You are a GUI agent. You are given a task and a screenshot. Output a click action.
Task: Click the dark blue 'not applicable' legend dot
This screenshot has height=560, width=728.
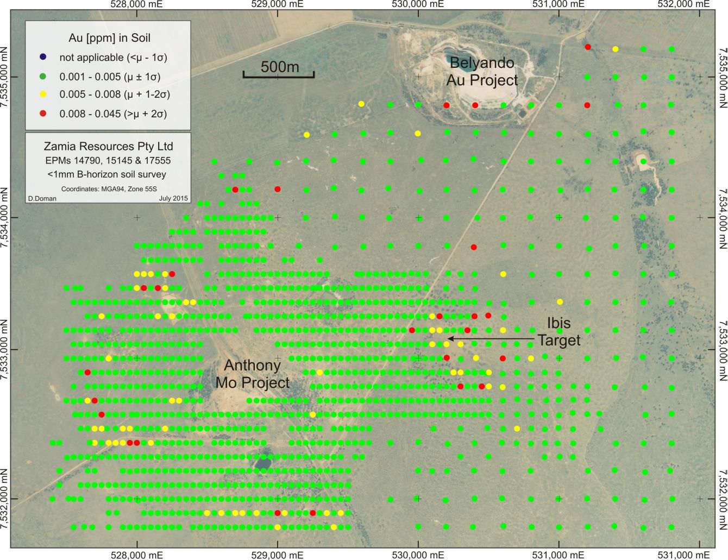coord(43,57)
